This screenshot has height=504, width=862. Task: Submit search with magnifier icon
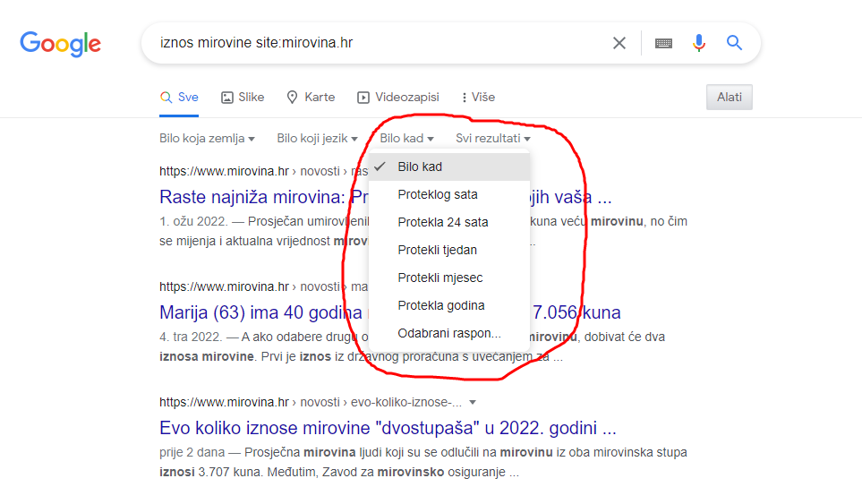[x=735, y=42]
